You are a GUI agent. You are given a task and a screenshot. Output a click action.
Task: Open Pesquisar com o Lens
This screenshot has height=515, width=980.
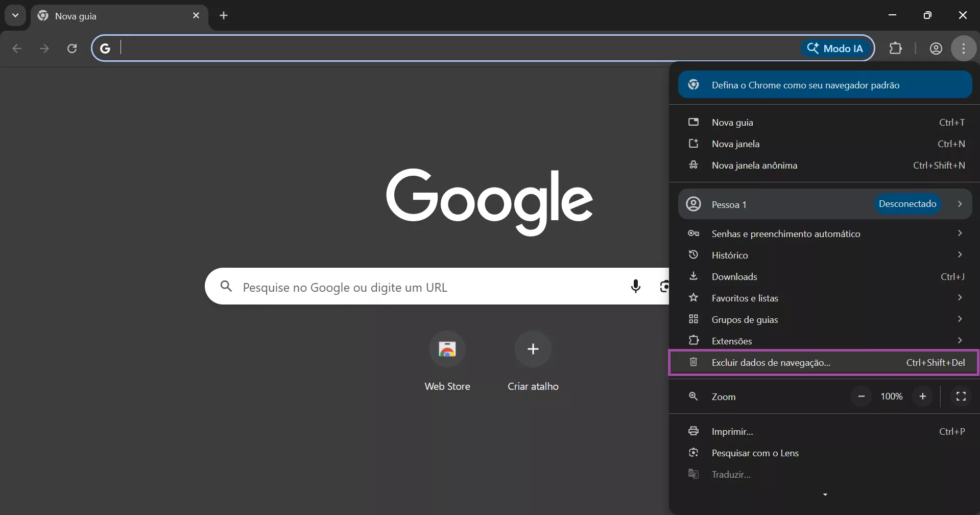755,453
